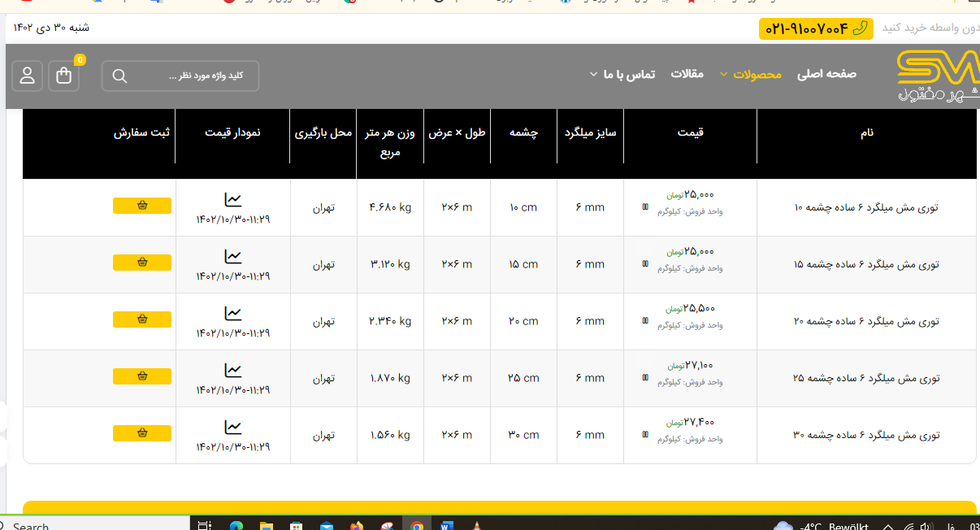Click the small icon beside ۲۷,۴۰۰ تومان price
Screen dimensions: 980x530
pyautogui.click(x=645, y=434)
